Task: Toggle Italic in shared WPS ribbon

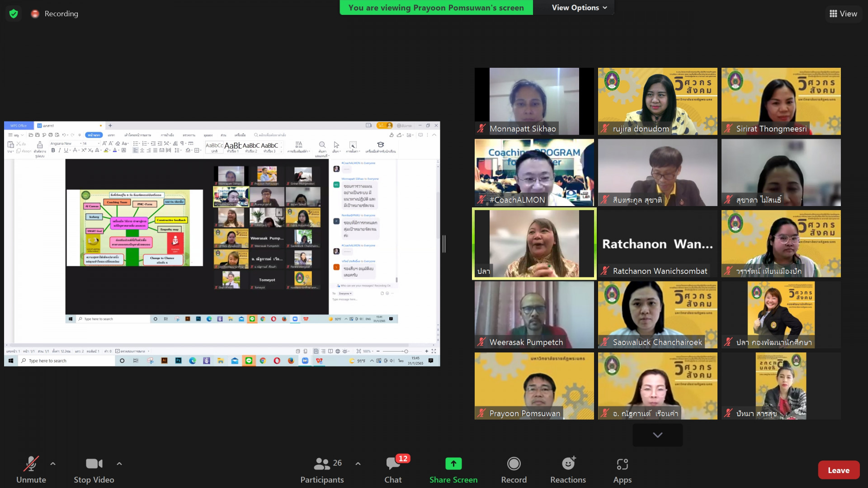Action: coord(59,150)
